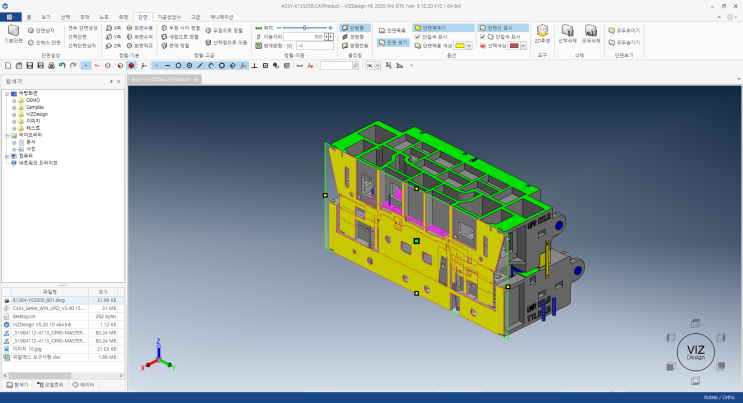743x403 pixels.
Task: Select the 양방향 clipping mode
Action: coord(353,37)
